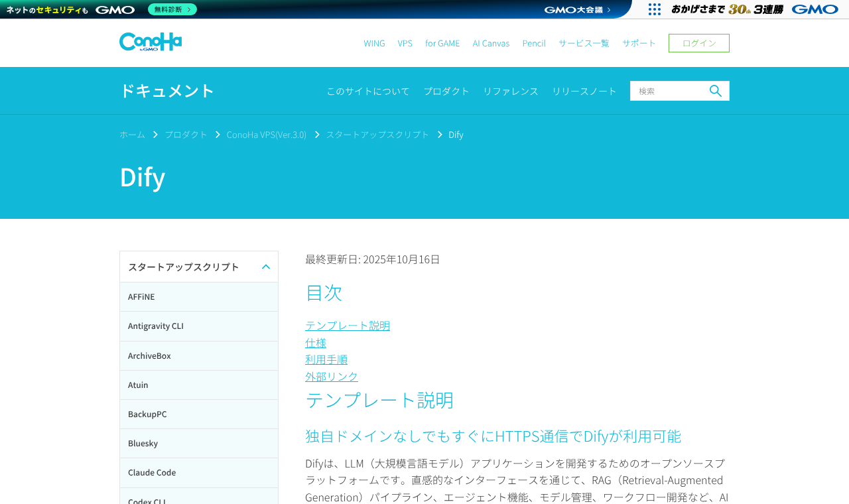Go to プロダクト breadcrumb
Viewport: 849px width, 504px height.
(186, 134)
